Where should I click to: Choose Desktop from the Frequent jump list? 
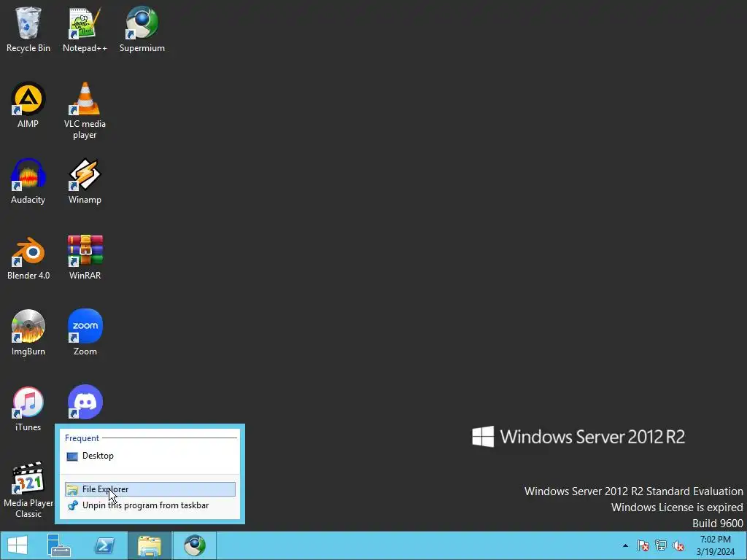(150, 456)
